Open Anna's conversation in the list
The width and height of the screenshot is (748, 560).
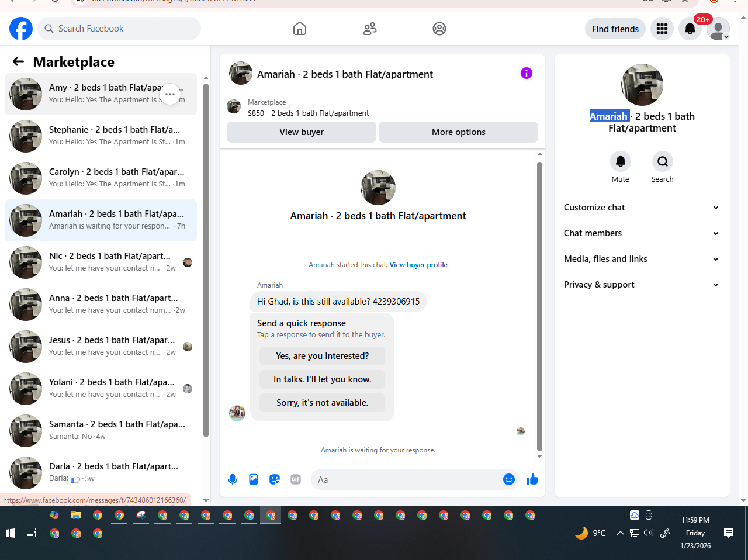pos(101,305)
